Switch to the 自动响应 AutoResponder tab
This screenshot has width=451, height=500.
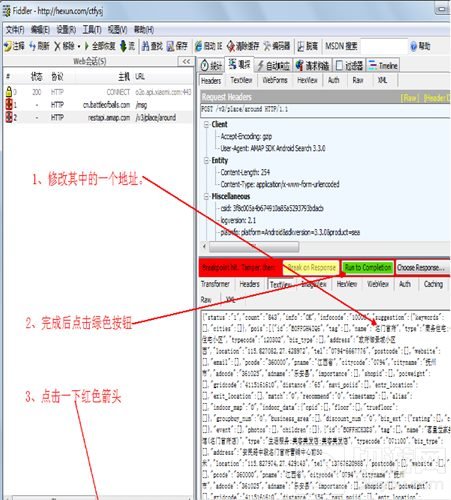click(x=273, y=66)
